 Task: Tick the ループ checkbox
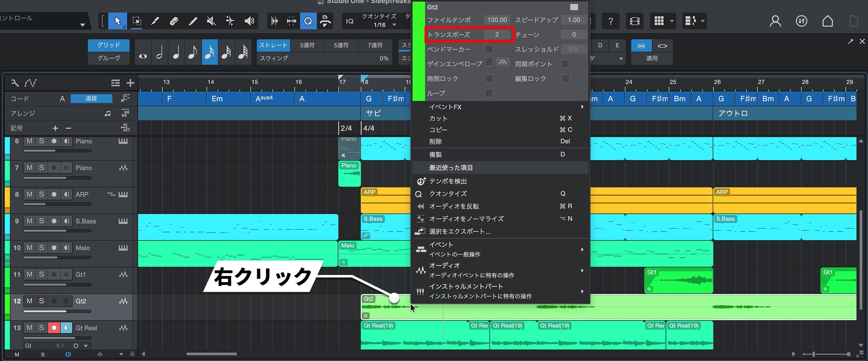pos(489,93)
